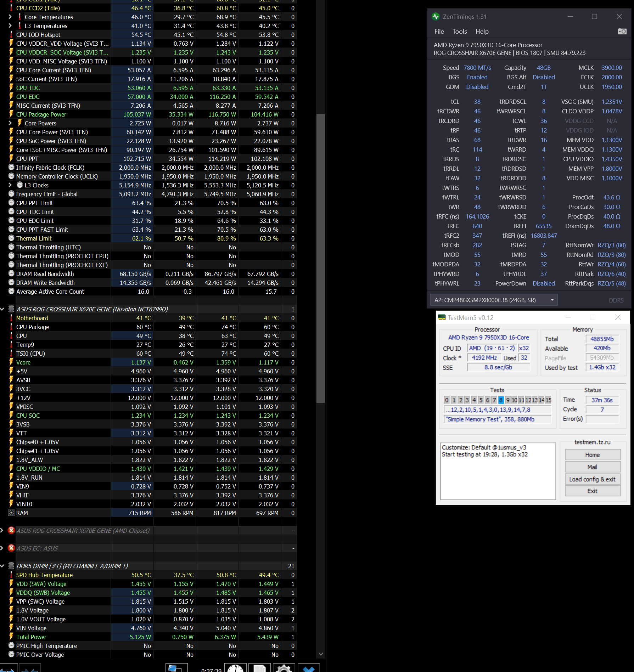Image resolution: width=634 pixels, height=672 pixels.
Task: Click the fan icon beside the RAM RPM row
Action: click(x=11, y=513)
